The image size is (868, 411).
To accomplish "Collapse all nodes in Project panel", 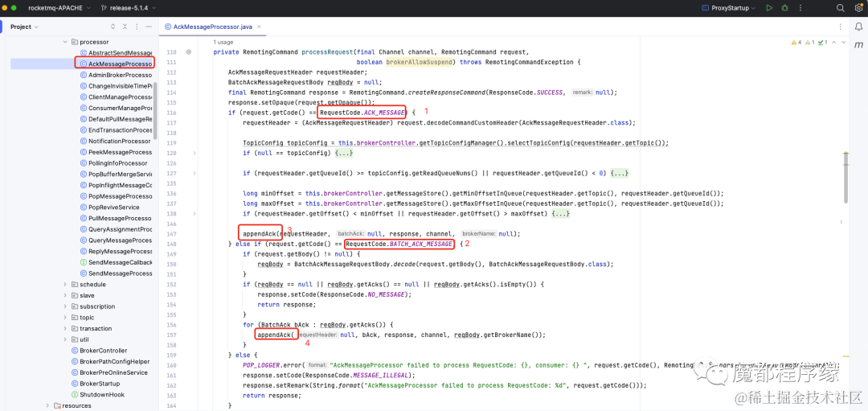I will click(x=125, y=27).
